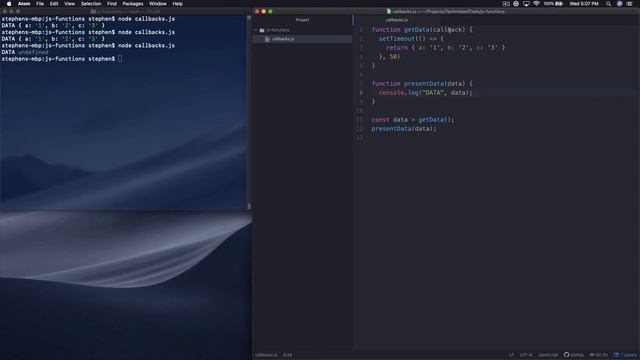This screenshot has width=640, height=360.
Task: Click the 'presentData' function name on line 7
Action: tap(424, 84)
